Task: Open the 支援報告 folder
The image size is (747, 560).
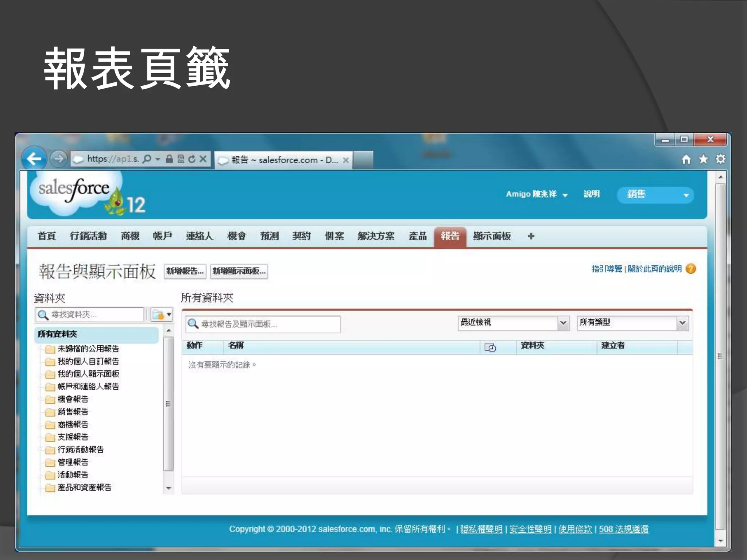Action: tap(73, 437)
